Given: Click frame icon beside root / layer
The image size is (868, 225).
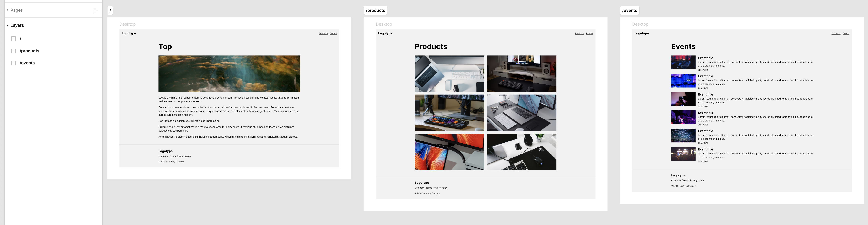Looking at the screenshot, I should tap(14, 39).
